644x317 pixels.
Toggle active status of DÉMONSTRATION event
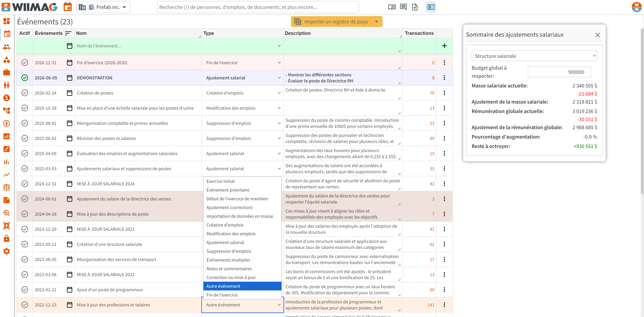tap(25, 78)
